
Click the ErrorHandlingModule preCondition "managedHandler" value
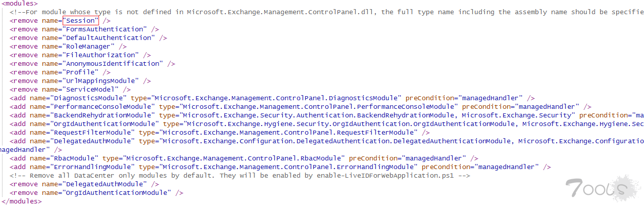[507, 167]
